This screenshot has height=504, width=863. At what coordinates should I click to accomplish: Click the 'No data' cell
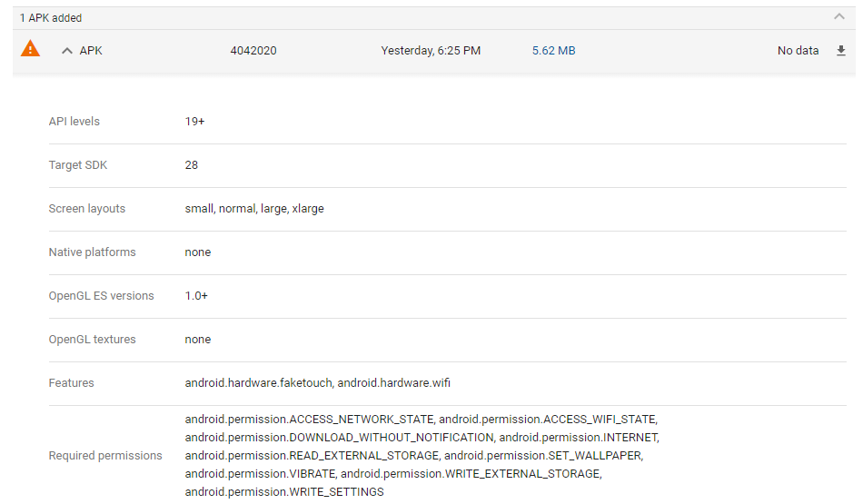pyautogui.click(x=798, y=51)
